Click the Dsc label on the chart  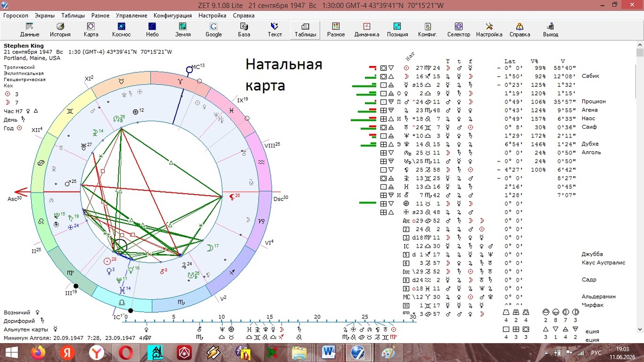281,198
